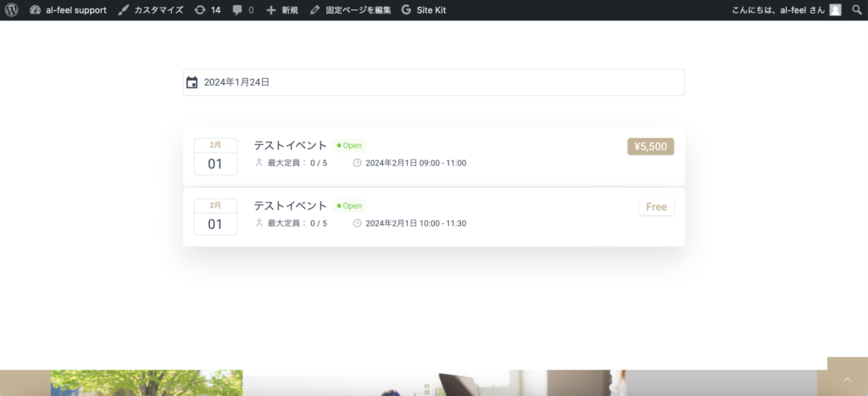Click the al-feel support dashboard icon
Screen dimensions: 868x396
[36, 10]
